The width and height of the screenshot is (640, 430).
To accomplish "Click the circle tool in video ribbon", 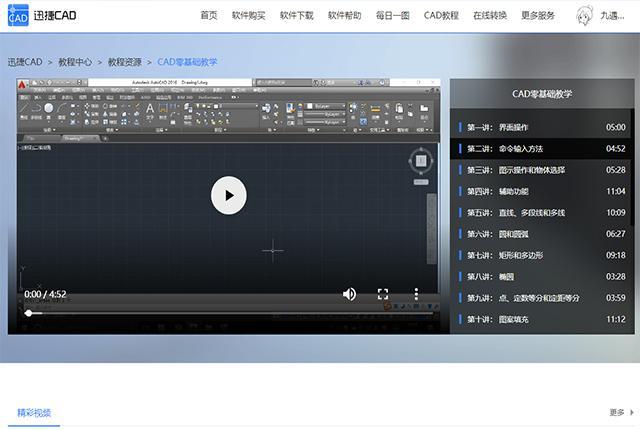I will point(49,108).
